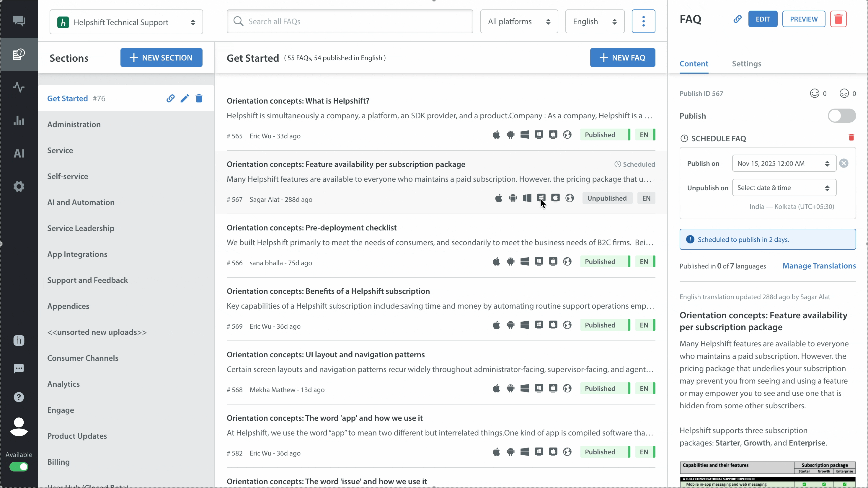Click red delete FAQ button in header
Viewport: 868px width, 488px height.
838,19
